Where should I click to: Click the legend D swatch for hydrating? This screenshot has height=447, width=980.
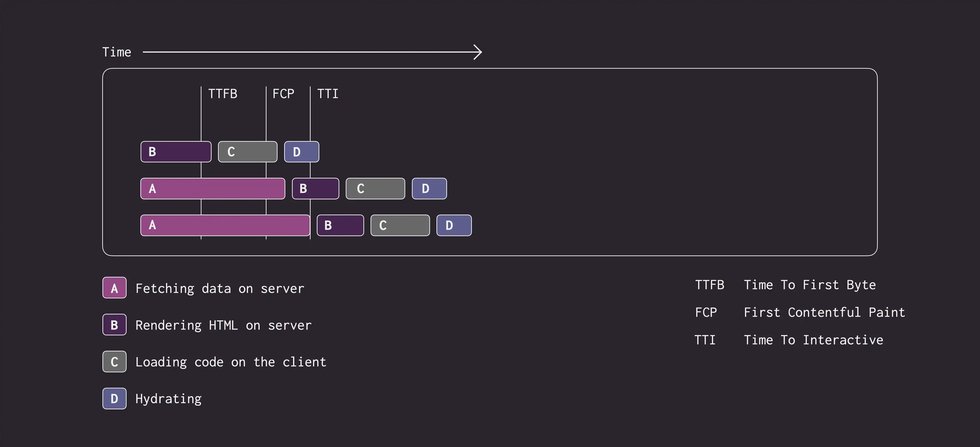pyautogui.click(x=114, y=399)
